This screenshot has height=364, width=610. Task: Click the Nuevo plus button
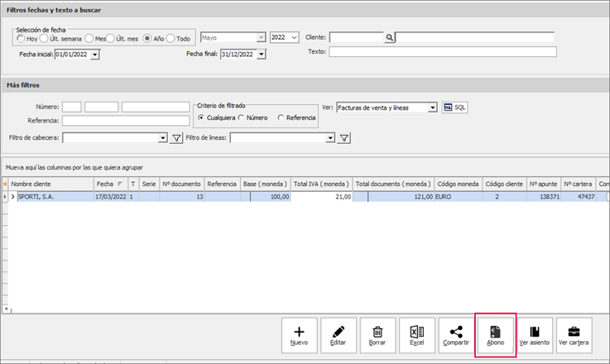299,336
